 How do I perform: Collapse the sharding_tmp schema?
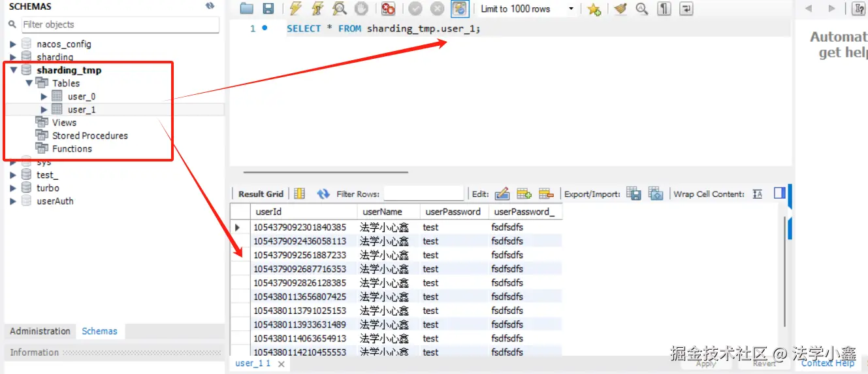point(12,70)
